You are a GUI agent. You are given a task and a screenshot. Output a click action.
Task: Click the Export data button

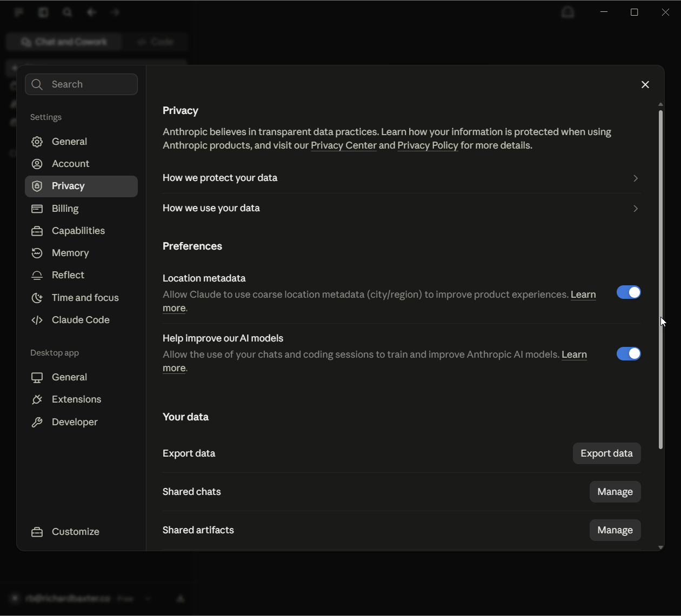click(606, 453)
